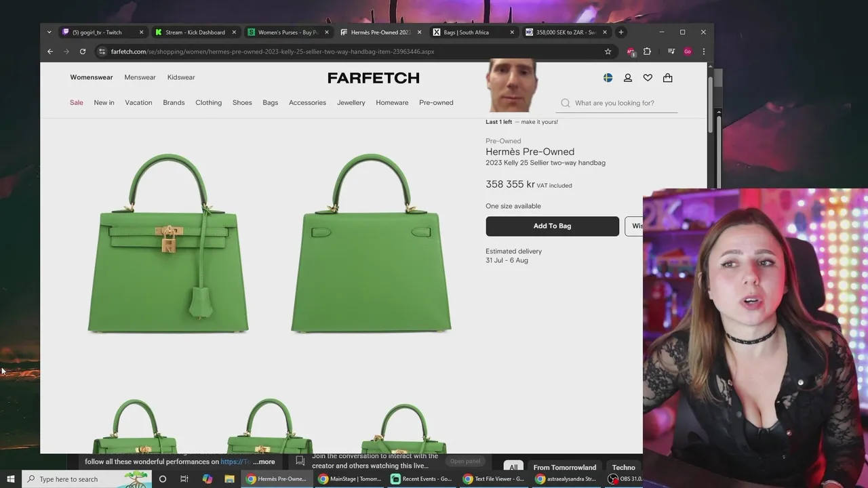Close the gogirl_tv Twitch tab

point(141,32)
